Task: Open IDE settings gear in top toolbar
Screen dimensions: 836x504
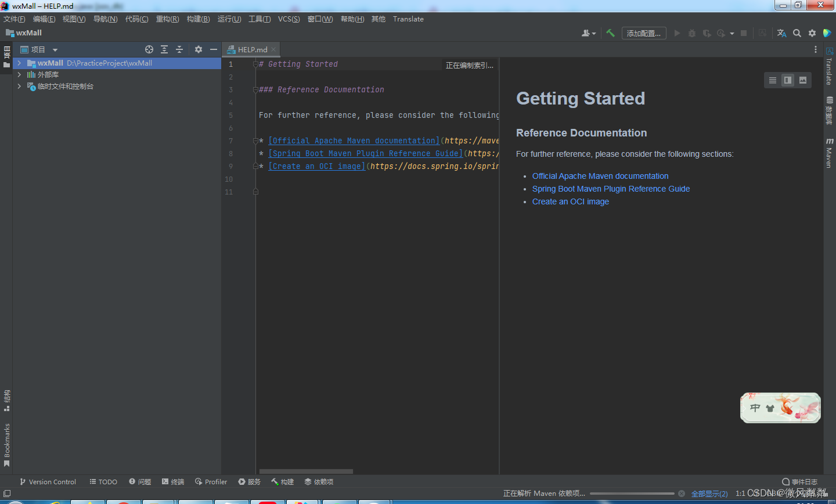Action: pyautogui.click(x=812, y=33)
